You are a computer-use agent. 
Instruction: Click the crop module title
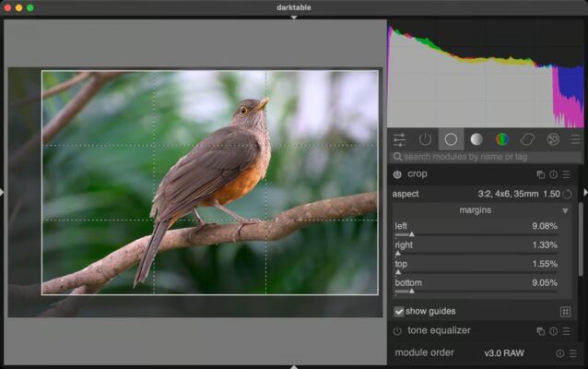417,174
